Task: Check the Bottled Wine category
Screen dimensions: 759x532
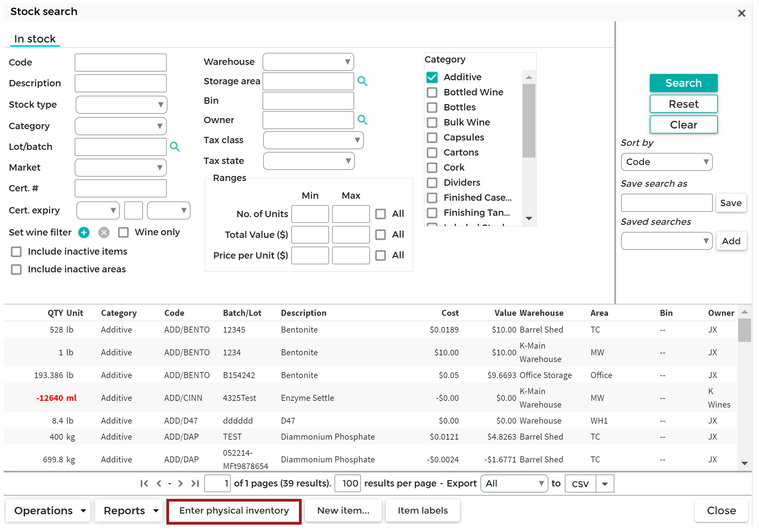Action: pyautogui.click(x=432, y=92)
